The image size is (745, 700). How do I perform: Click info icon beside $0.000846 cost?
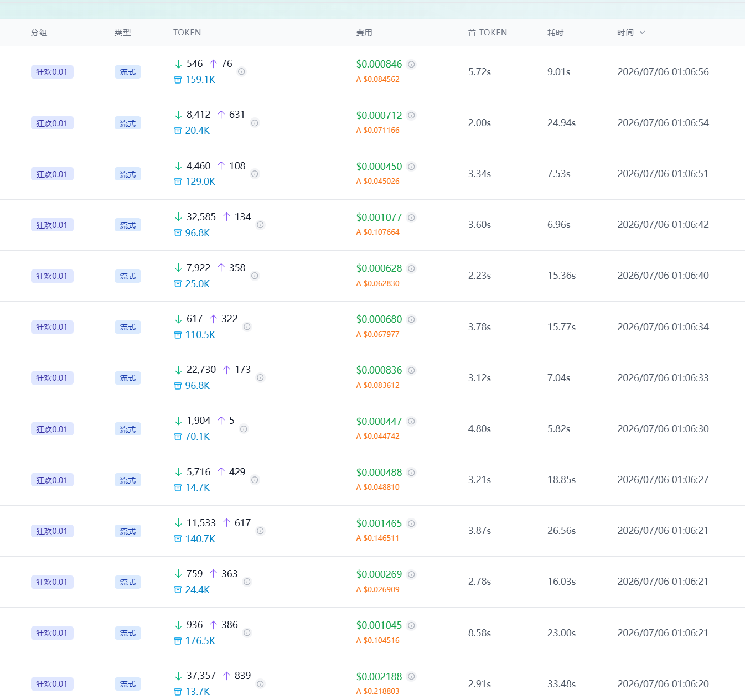click(x=411, y=64)
